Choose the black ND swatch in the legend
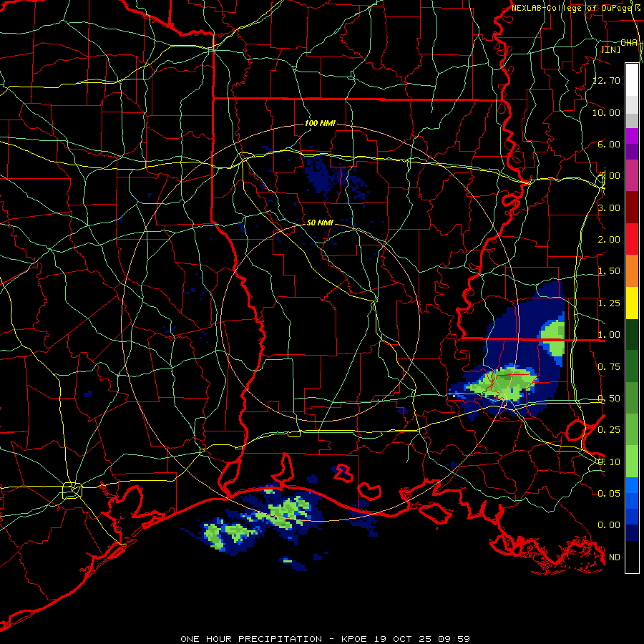644x644 pixels. pos(632,557)
